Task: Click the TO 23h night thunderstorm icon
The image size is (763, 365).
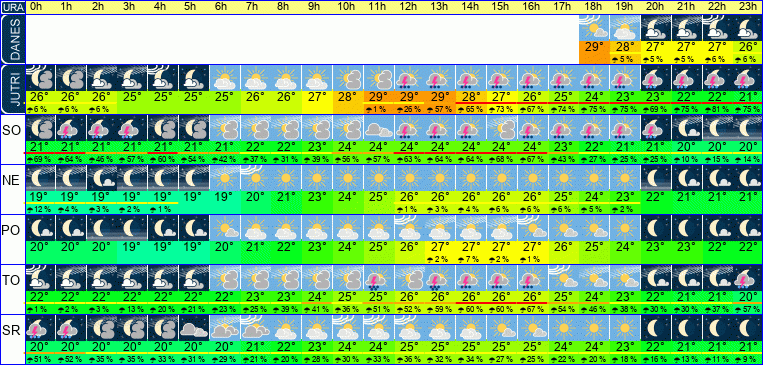Action: (x=748, y=278)
